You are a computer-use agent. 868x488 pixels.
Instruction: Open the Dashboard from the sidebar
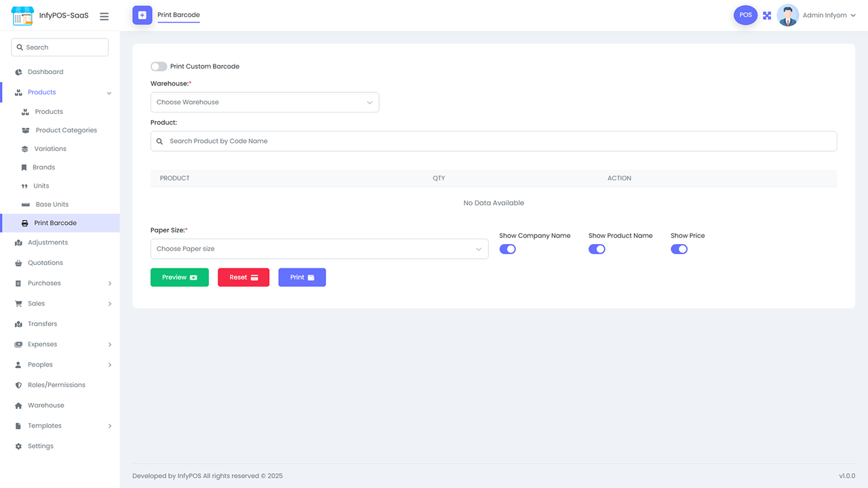[45, 71]
